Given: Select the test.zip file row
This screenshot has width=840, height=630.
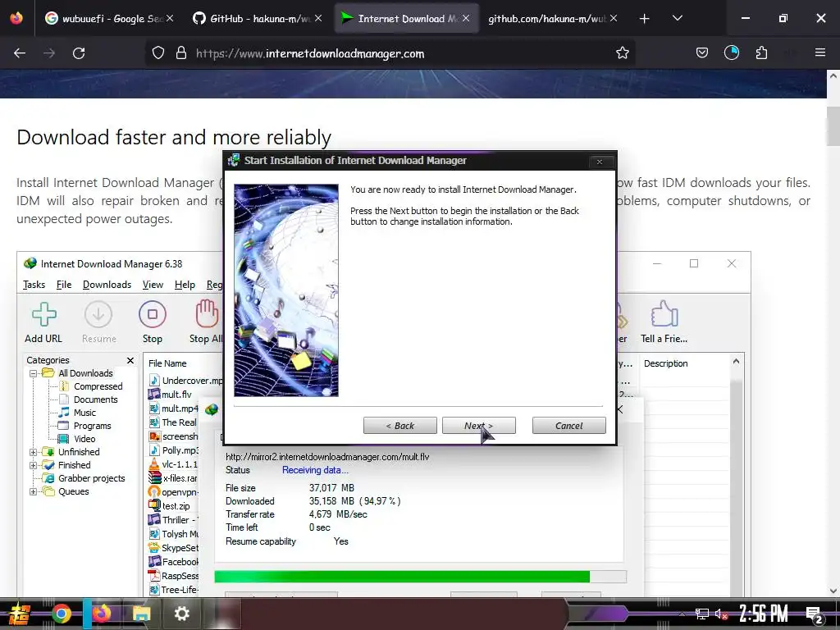Looking at the screenshot, I should tap(169, 505).
